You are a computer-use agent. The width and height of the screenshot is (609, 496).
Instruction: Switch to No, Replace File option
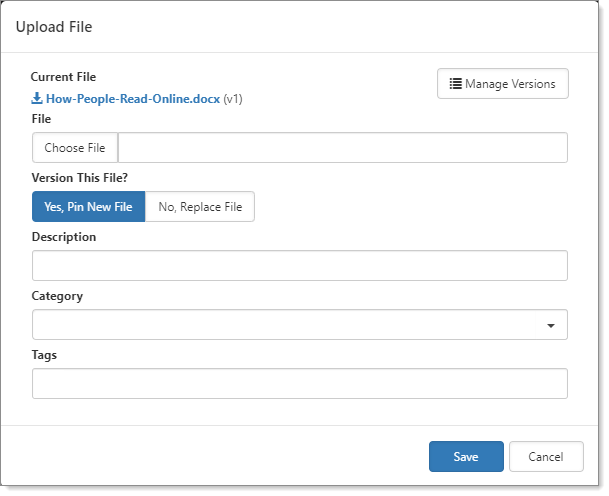click(200, 207)
